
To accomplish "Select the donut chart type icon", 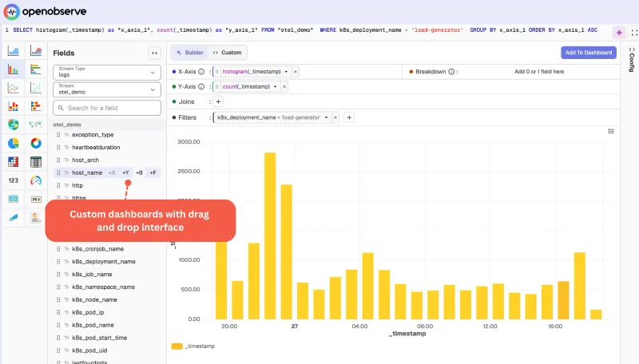I will 36,144.
